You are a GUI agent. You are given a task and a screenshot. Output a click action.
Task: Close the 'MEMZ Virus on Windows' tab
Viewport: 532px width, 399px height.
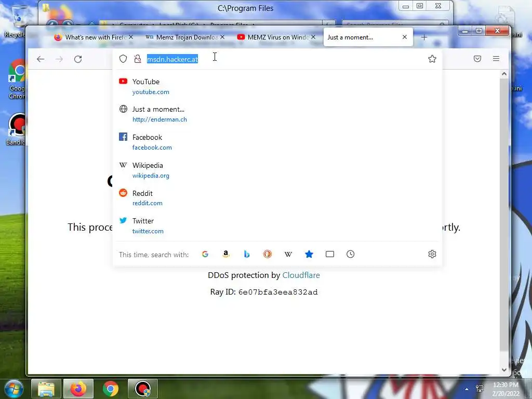tap(313, 37)
